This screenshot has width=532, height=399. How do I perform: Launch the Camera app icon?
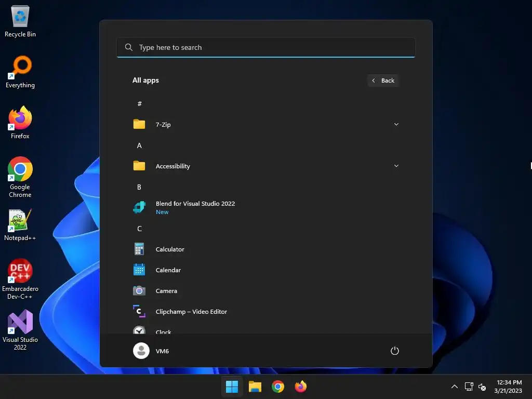tap(139, 291)
